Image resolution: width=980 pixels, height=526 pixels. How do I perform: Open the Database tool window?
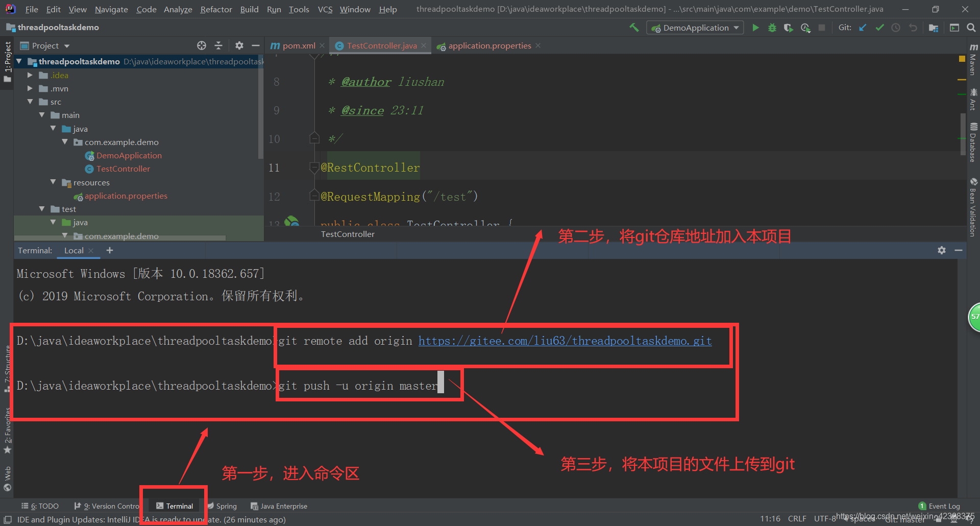973,142
